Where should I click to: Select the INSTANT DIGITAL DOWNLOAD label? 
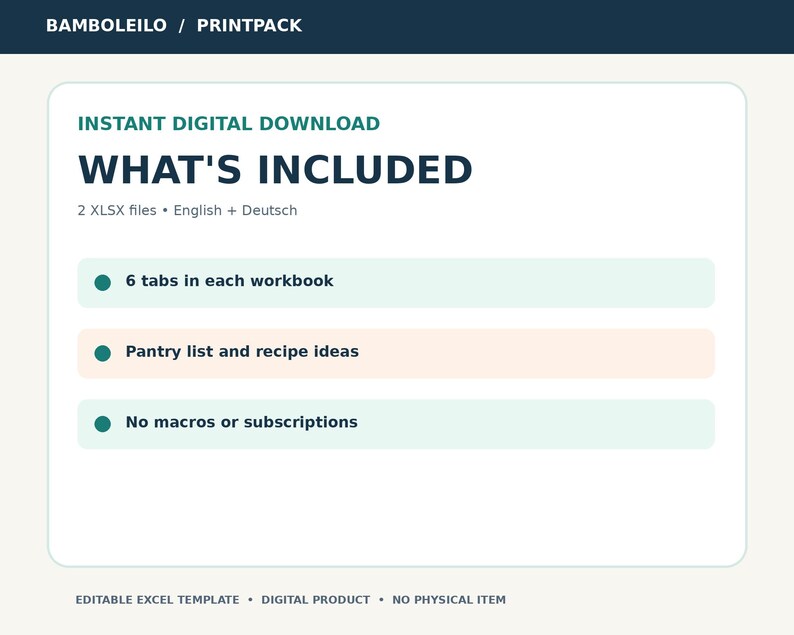click(x=228, y=124)
